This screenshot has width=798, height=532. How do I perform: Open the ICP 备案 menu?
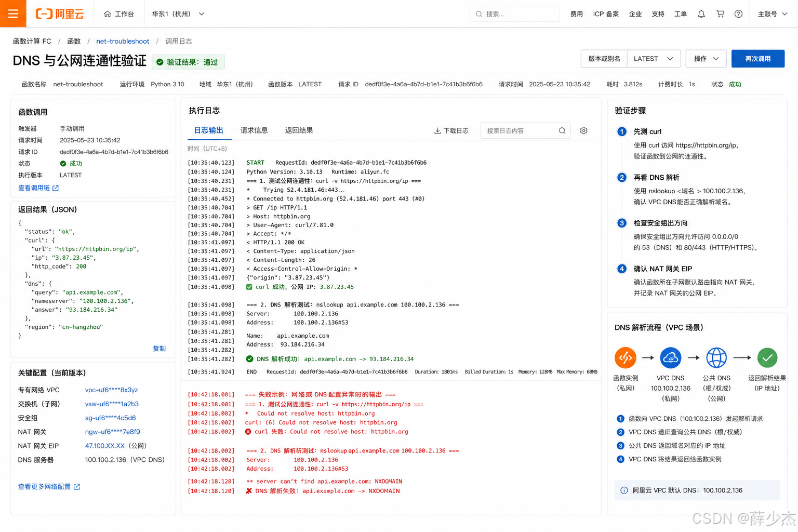(606, 14)
